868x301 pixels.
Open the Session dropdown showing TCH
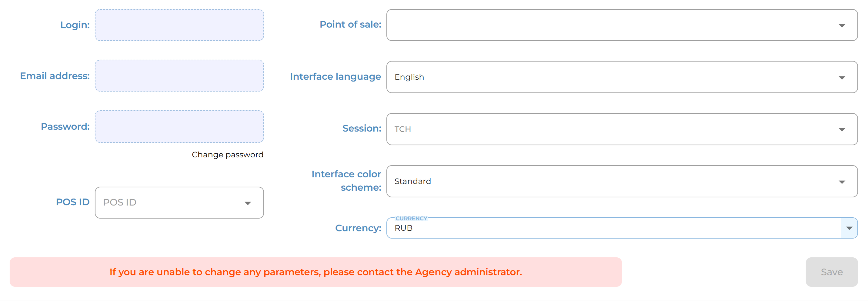606,129
